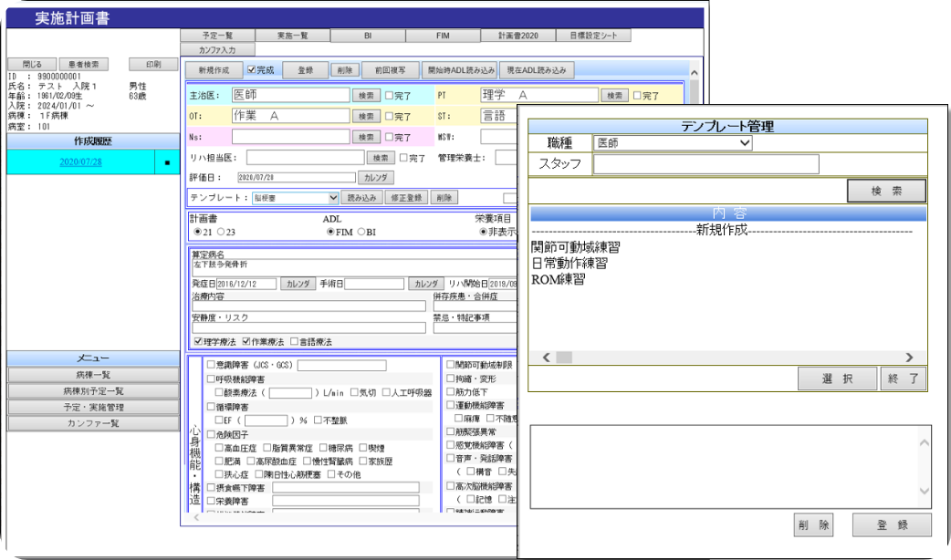
Task: Open the カレンダ next to 発症日
Action: pyautogui.click(x=298, y=284)
